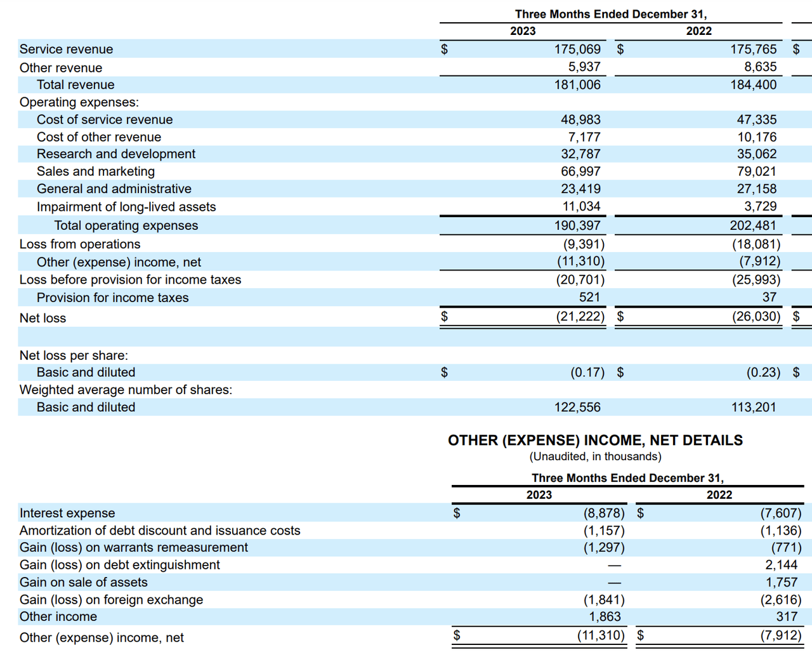The width and height of the screenshot is (812, 657).
Task: Click the value 7,177
Action: click(x=584, y=136)
